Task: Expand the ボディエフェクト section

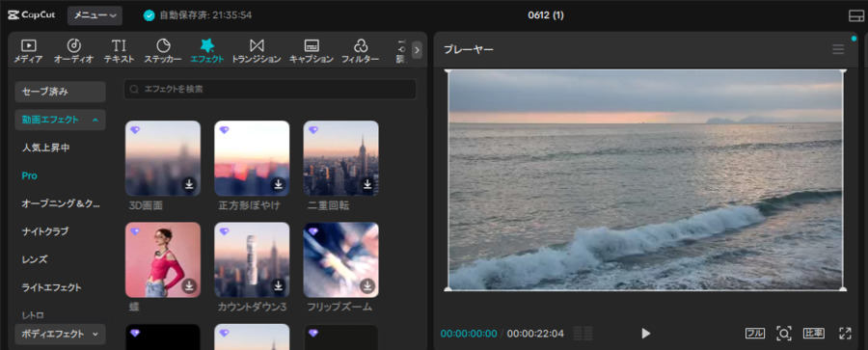Action: tap(61, 334)
